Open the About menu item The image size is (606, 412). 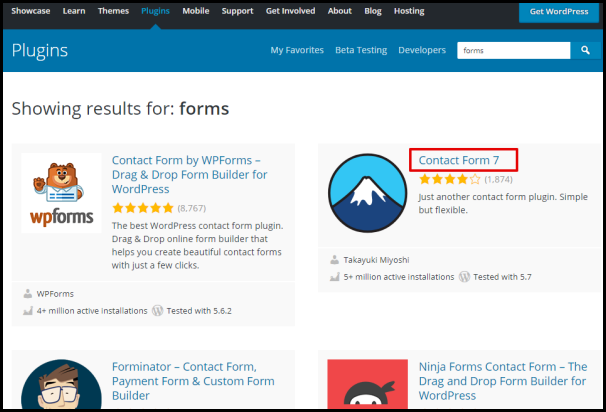tap(340, 11)
